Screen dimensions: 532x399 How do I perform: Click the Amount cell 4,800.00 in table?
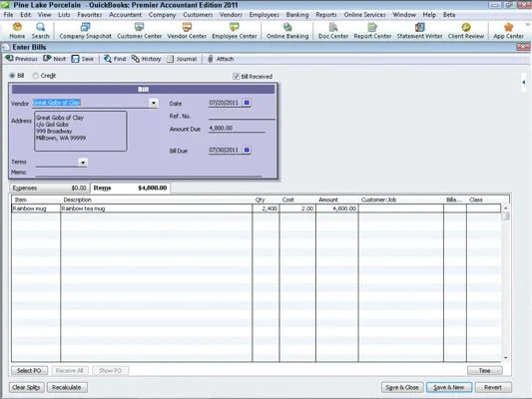point(337,208)
